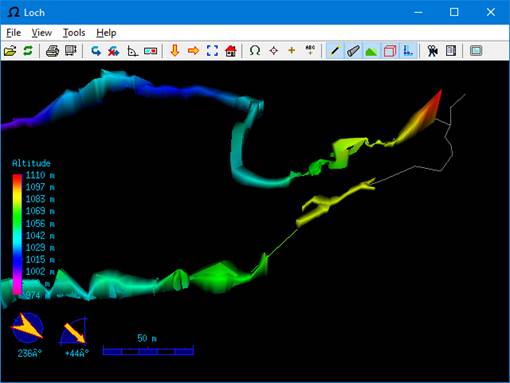
Task: Open the Tools menu
Action: click(x=74, y=33)
